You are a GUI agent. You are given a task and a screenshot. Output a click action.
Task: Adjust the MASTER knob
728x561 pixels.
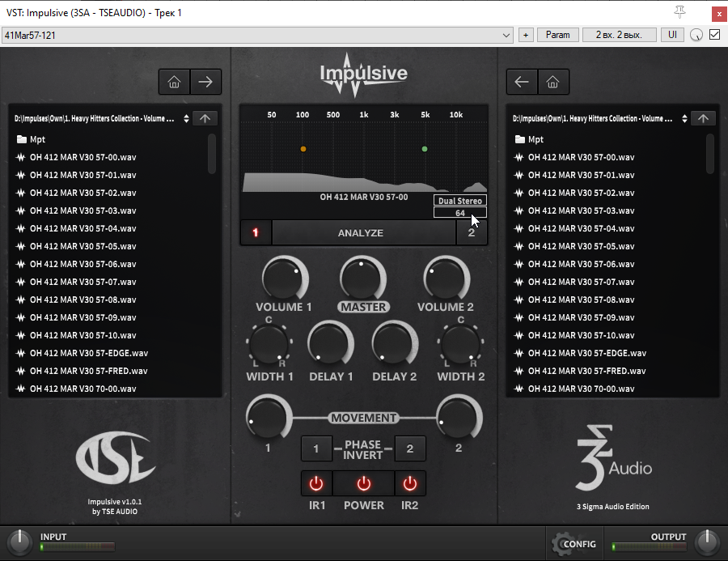362,278
